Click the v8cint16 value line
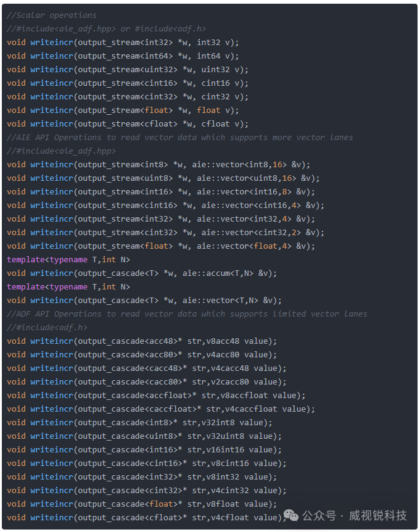The image size is (420, 532). (x=146, y=463)
